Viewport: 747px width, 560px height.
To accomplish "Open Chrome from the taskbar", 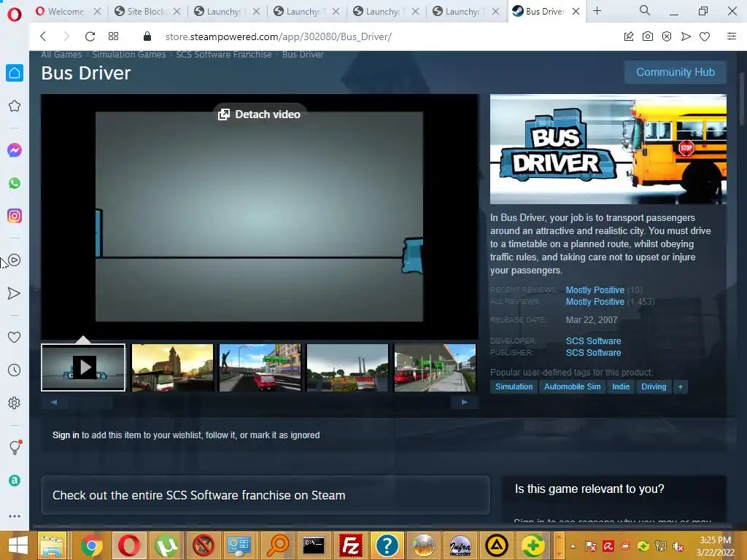I will pyautogui.click(x=91, y=545).
